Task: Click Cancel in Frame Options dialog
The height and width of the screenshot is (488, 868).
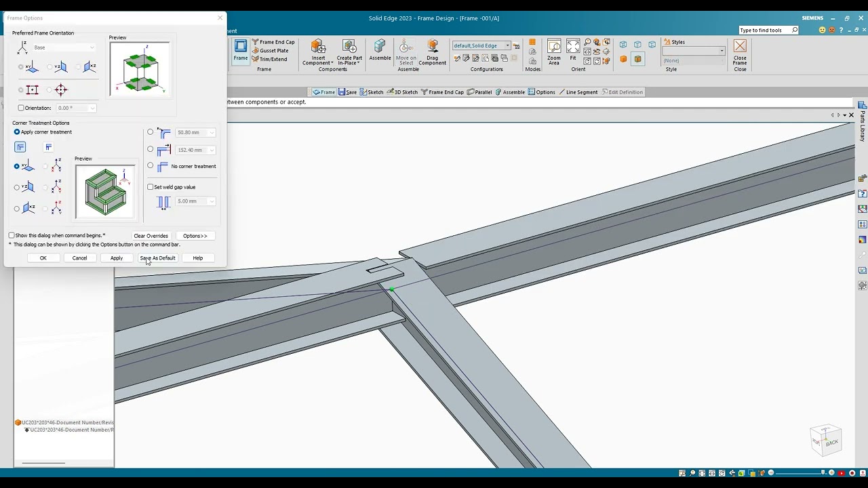Action: pyautogui.click(x=79, y=258)
